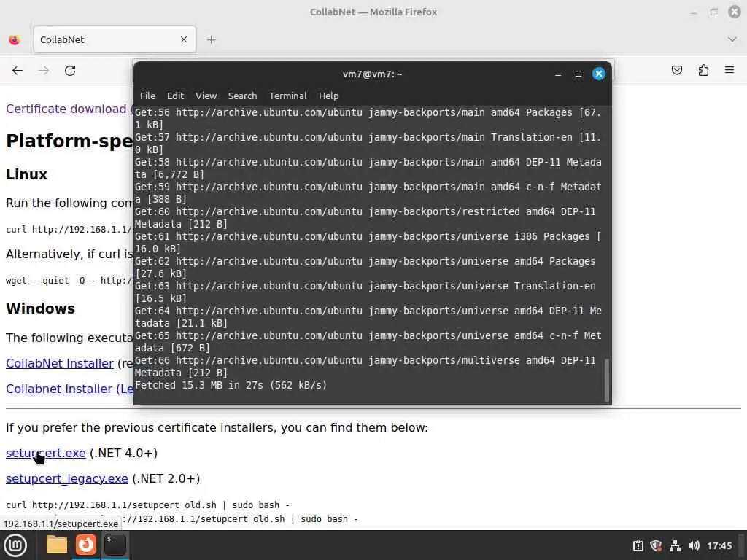747x560 pixels.
Task: Open the update manager tray icon
Action: pyautogui.click(x=638, y=545)
